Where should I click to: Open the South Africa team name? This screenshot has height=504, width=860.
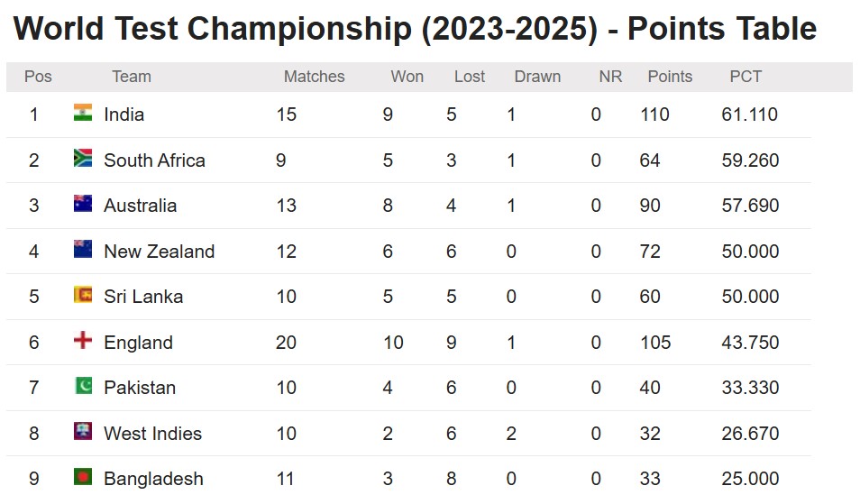154,160
